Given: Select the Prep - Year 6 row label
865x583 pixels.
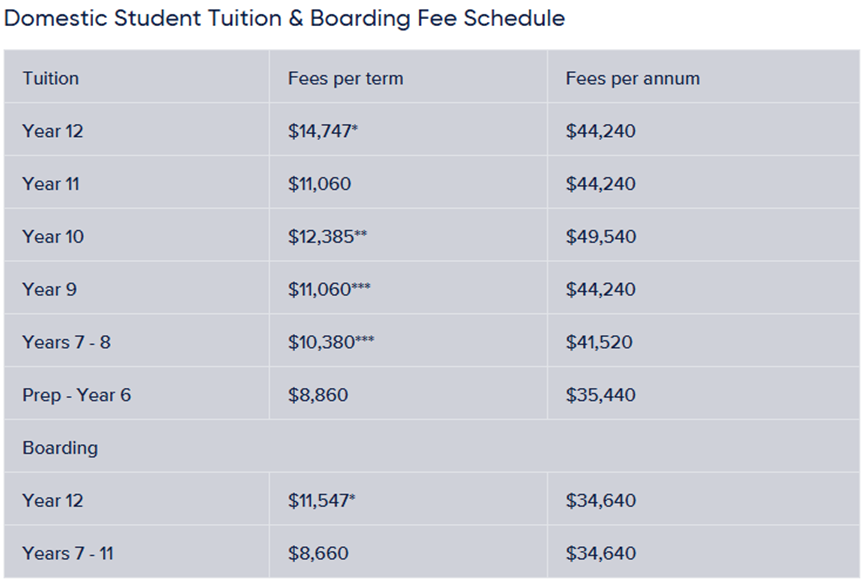Looking at the screenshot, I should tap(76, 395).
